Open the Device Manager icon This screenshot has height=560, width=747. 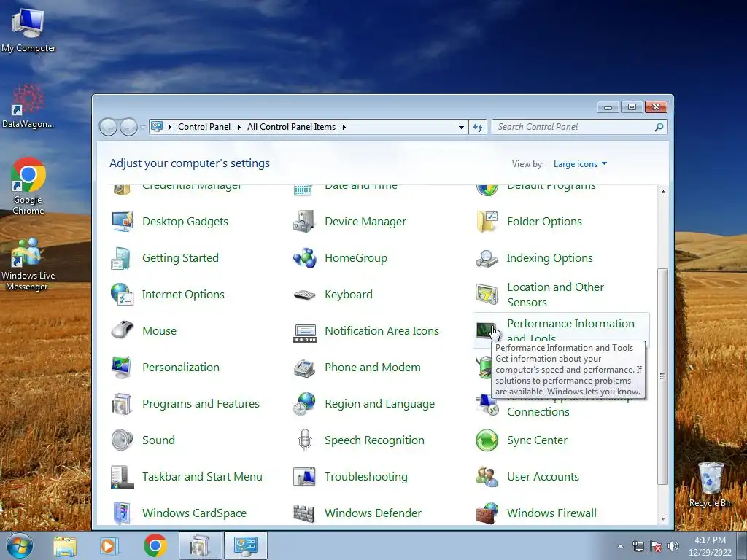[304, 222]
